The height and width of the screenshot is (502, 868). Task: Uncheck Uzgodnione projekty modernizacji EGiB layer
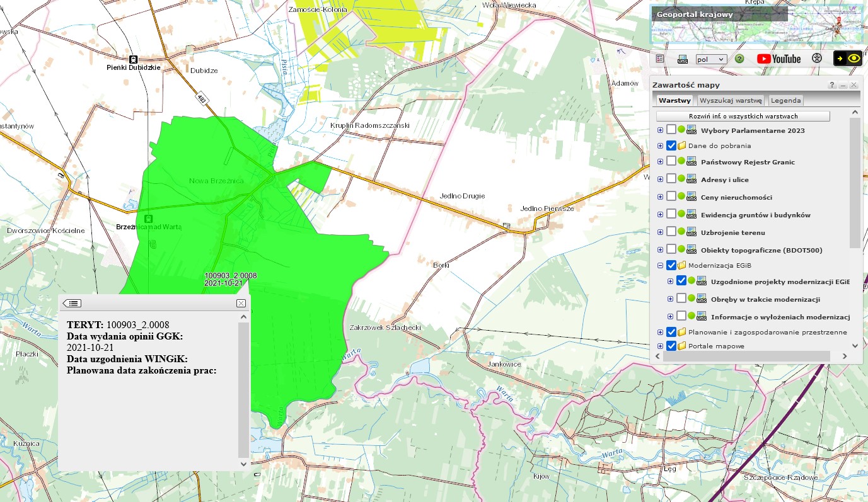pos(681,281)
